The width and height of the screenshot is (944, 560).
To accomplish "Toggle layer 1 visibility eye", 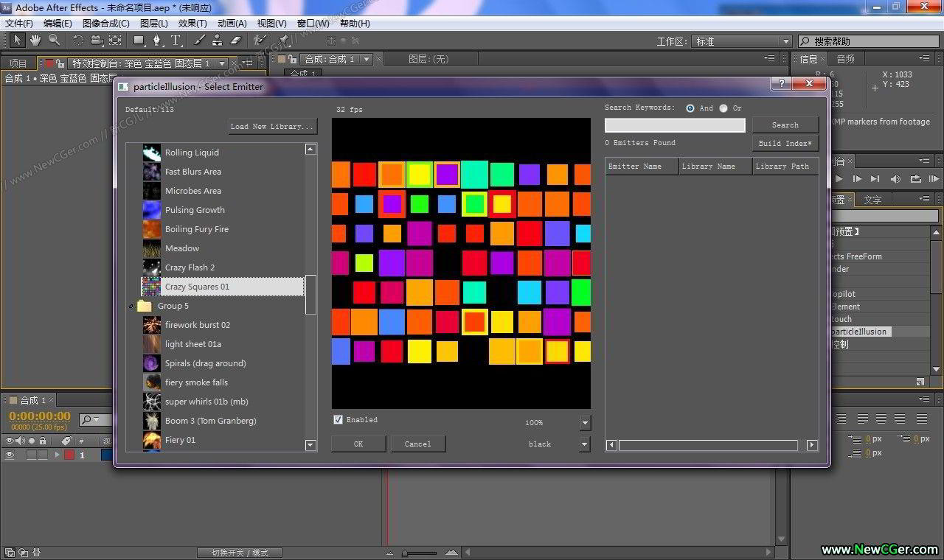I will (10, 455).
